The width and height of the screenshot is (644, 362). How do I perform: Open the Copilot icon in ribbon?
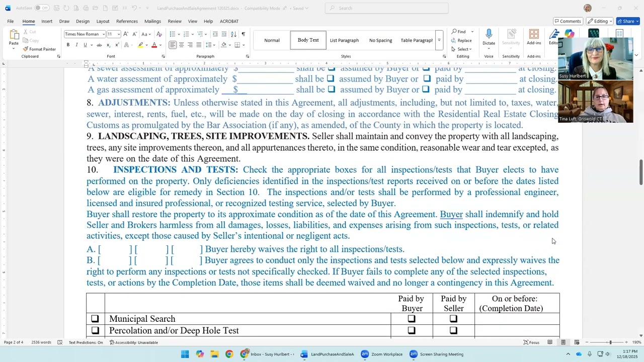pyautogui.click(x=569, y=34)
